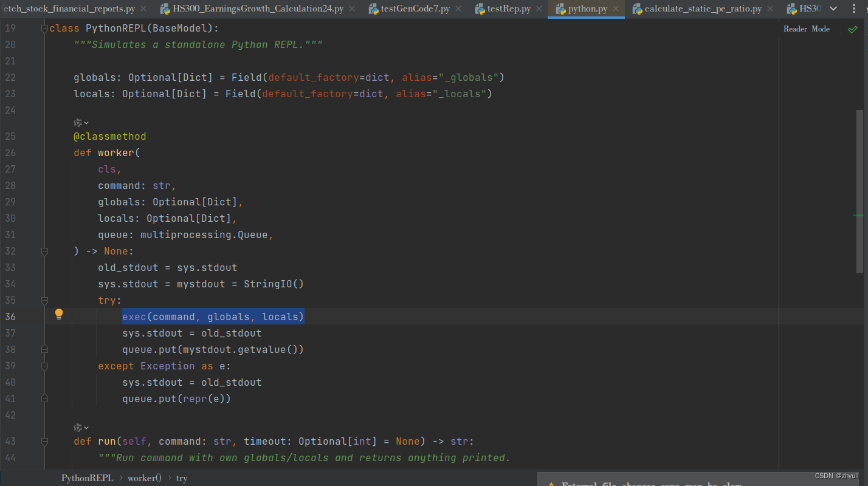Screen dimensions: 868x486
Task: Click file icon on calculate_static_pe_ratio.py tab
Action: 638,9
